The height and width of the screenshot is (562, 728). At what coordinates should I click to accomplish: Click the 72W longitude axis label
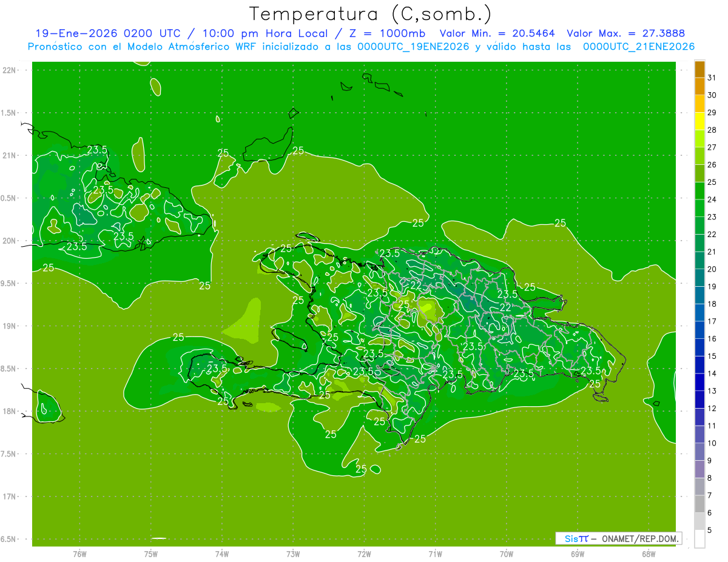pos(364,554)
